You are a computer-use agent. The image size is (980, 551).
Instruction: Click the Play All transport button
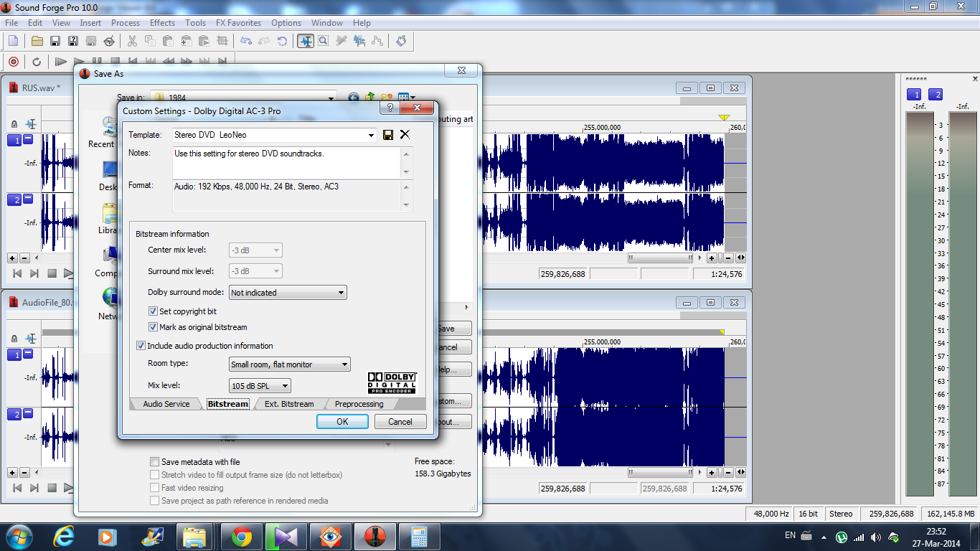click(61, 62)
